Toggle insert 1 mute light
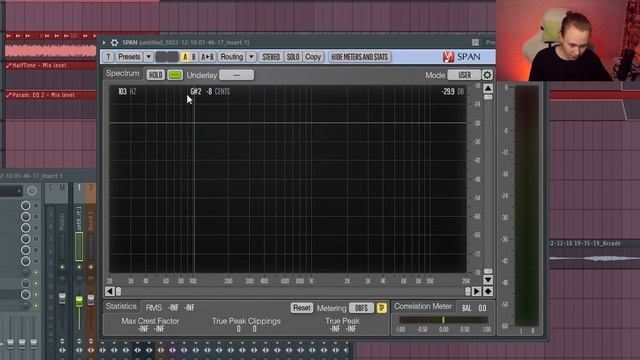Screen dimensions: 640x360 click(79, 267)
